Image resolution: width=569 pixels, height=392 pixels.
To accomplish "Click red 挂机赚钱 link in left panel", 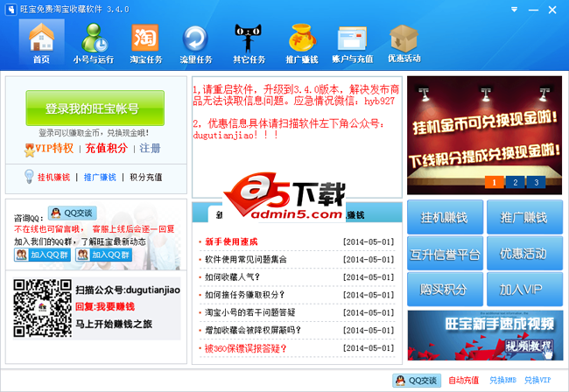I will pyautogui.click(x=53, y=177).
